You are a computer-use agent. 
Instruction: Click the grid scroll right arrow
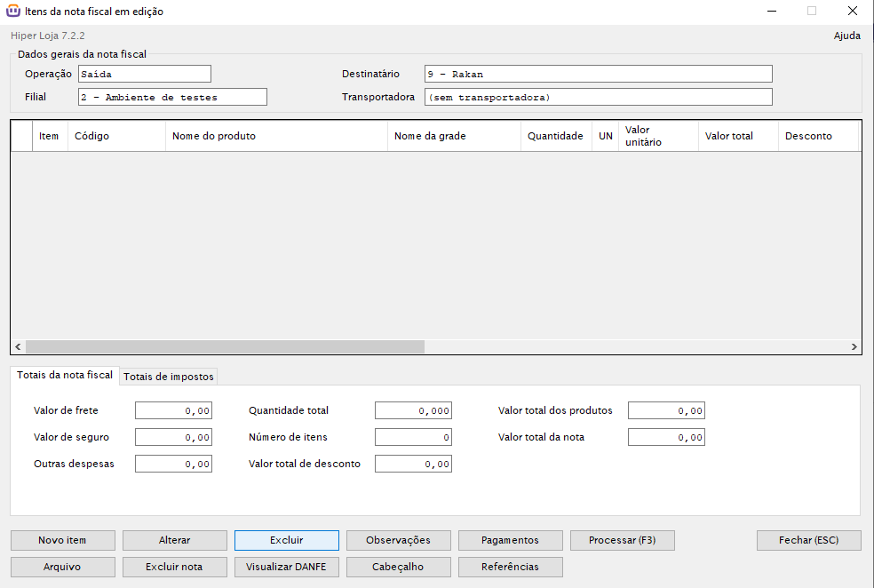pos(854,346)
